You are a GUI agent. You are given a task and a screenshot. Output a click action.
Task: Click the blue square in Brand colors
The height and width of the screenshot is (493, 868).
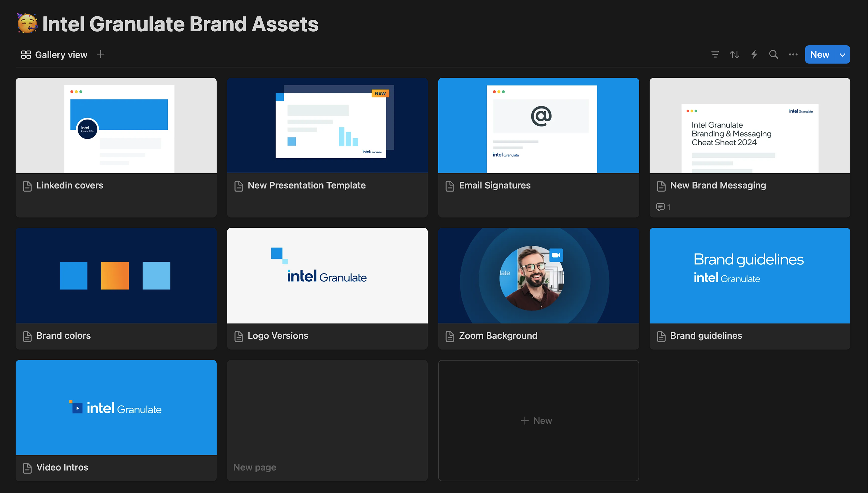coord(73,276)
